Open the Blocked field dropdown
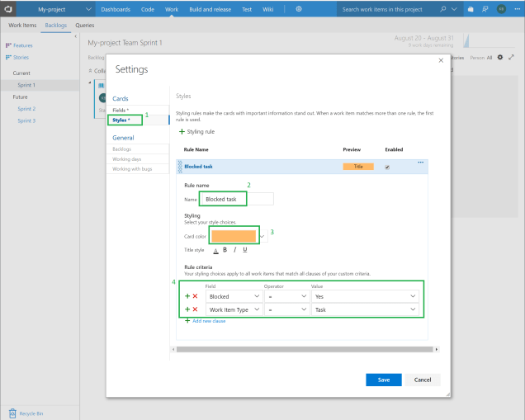The width and height of the screenshot is (525, 420). (x=232, y=295)
